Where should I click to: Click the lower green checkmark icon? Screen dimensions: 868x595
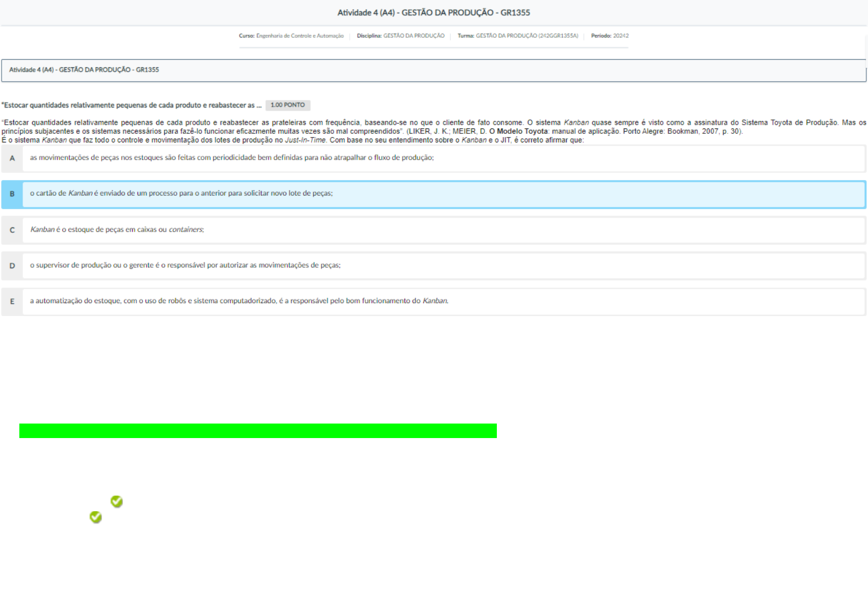point(96,517)
